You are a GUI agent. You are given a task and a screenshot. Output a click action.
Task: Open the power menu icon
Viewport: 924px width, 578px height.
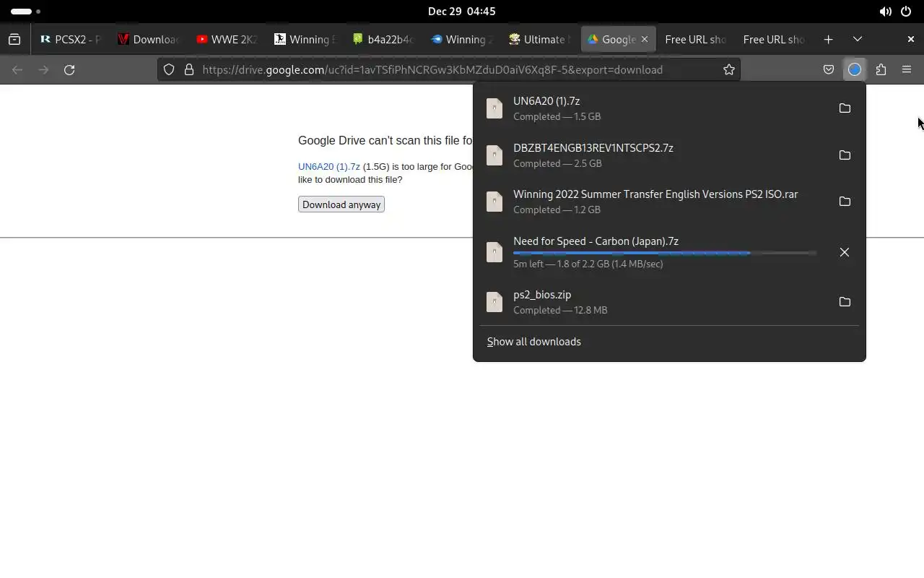click(906, 12)
